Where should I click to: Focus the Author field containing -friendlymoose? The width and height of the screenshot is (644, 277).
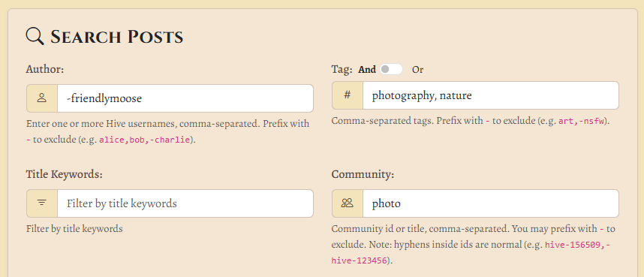(x=185, y=98)
